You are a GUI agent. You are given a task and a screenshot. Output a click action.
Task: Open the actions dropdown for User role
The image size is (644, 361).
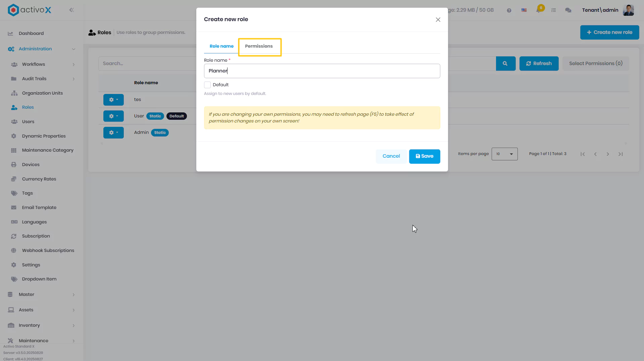click(113, 116)
